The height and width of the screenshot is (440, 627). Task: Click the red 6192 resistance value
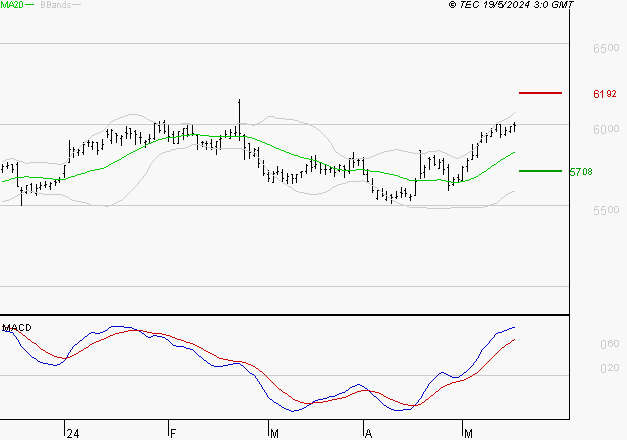pyautogui.click(x=605, y=94)
